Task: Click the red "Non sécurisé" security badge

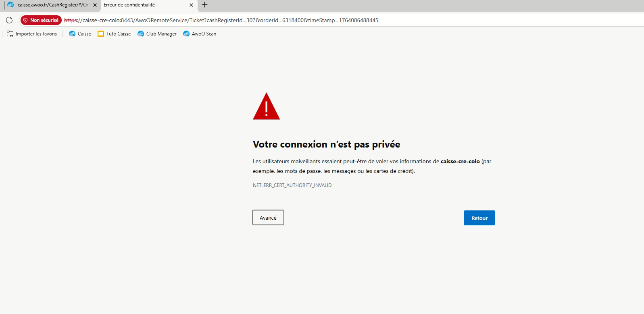Action: [41, 20]
